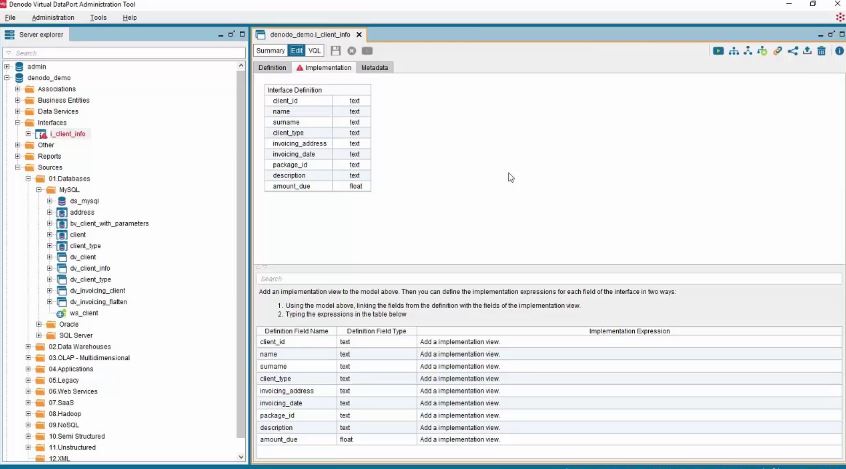846x469 pixels.
Task: Switch to the Metadata tab
Action: [374, 67]
